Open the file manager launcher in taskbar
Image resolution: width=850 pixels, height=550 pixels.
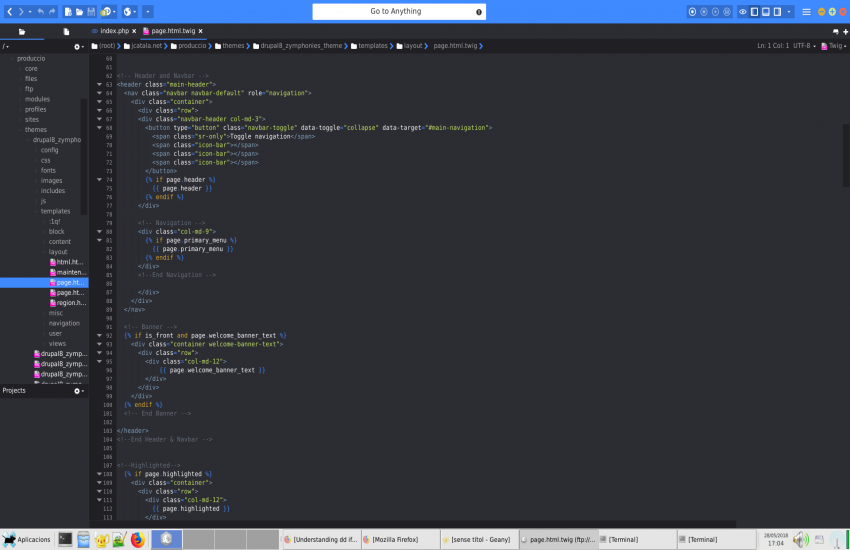[83, 539]
